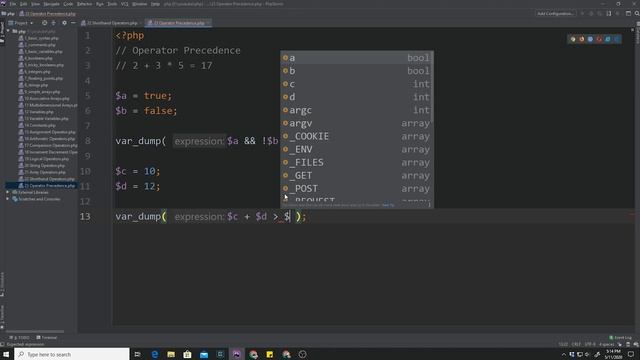
Task: Click Next Tip link in completion popup
Action: point(388,205)
